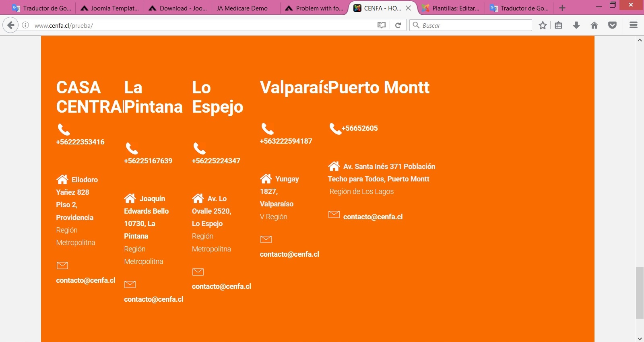This screenshot has width=644, height=342.
Task: Click the house icon beside Yungay
Action: click(x=266, y=178)
